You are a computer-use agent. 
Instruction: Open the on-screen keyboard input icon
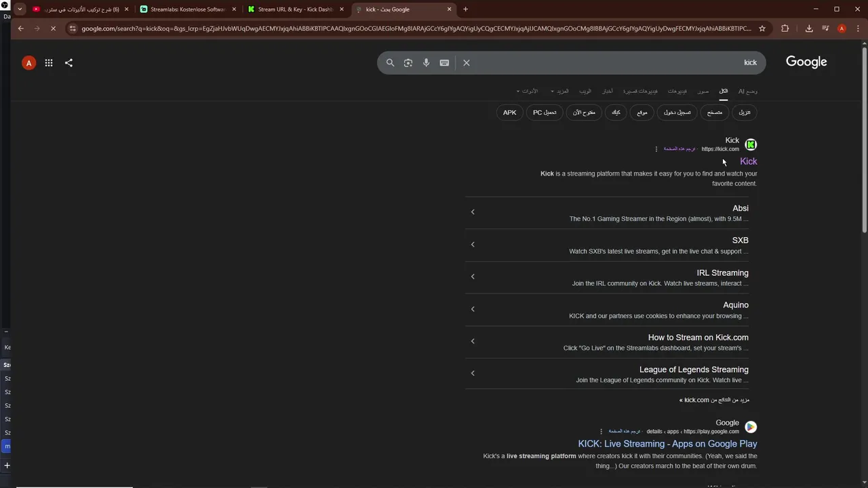444,62
